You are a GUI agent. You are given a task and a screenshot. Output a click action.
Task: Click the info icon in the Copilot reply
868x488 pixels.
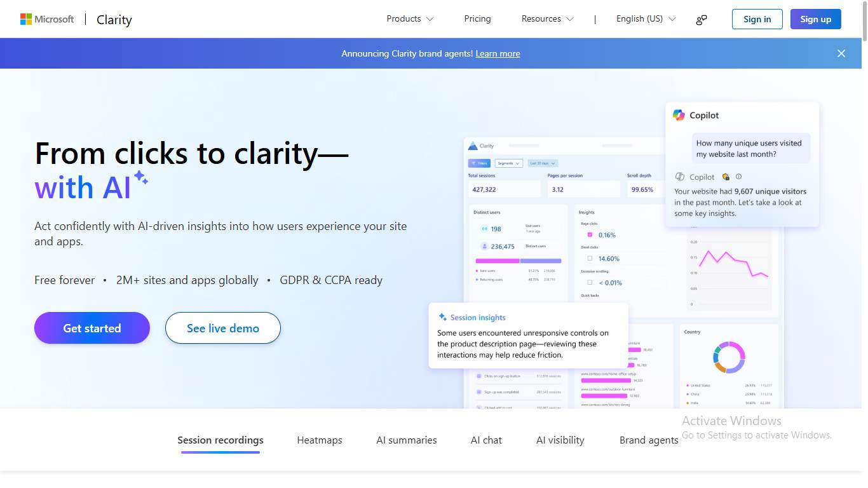pyautogui.click(x=738, y=177)
